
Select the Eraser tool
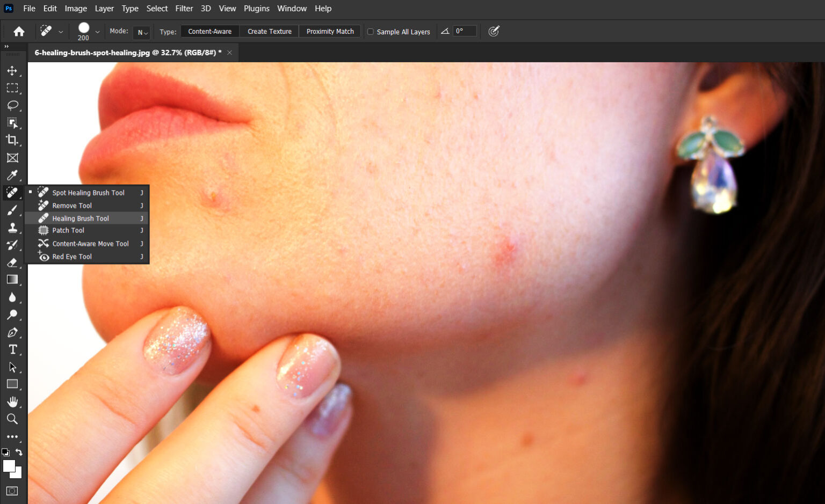click(x=12, y=262)
